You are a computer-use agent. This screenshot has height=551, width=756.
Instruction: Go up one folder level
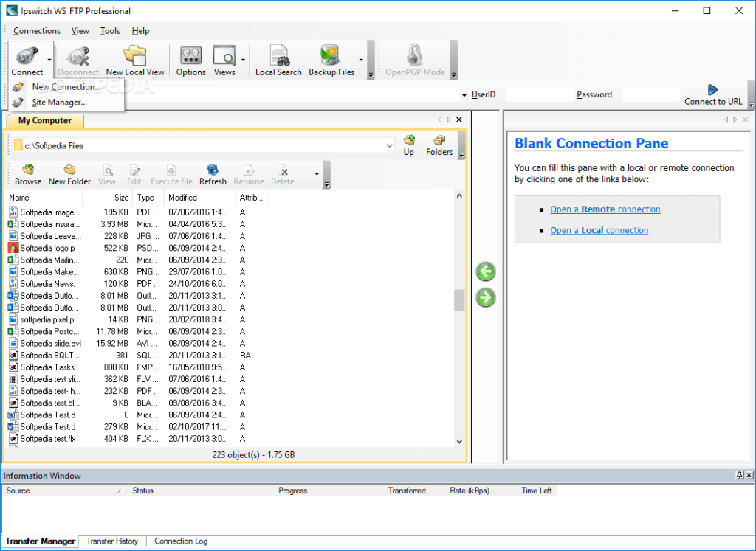point(408,145)
